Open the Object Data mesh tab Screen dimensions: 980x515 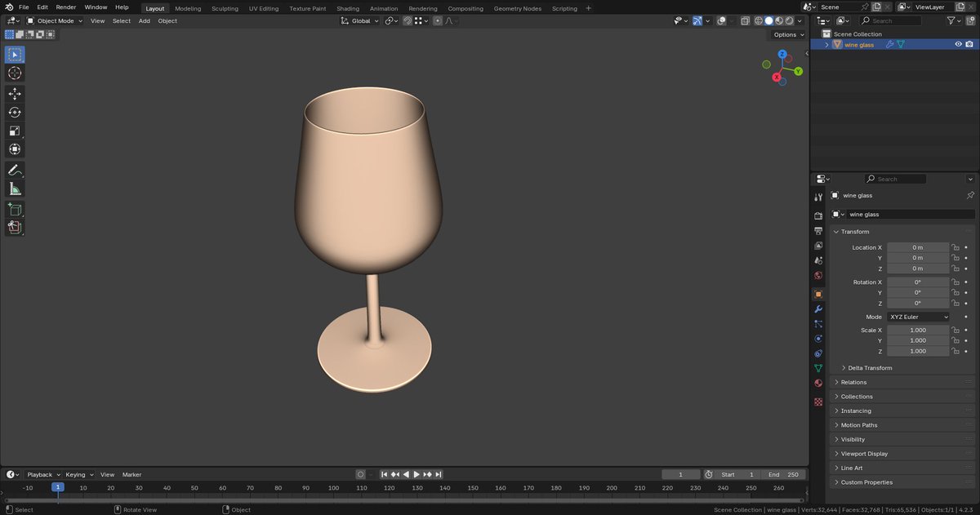coord(818,368)
